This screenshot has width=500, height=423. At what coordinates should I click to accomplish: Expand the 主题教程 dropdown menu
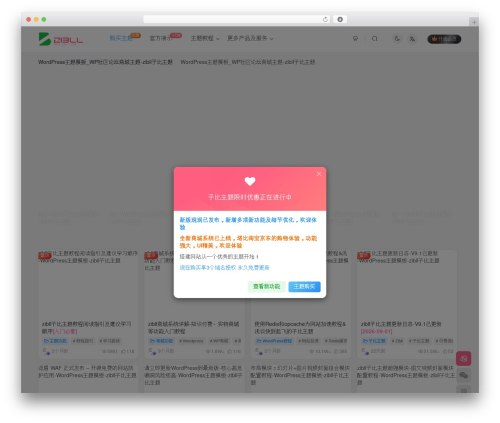click(205, 38)
